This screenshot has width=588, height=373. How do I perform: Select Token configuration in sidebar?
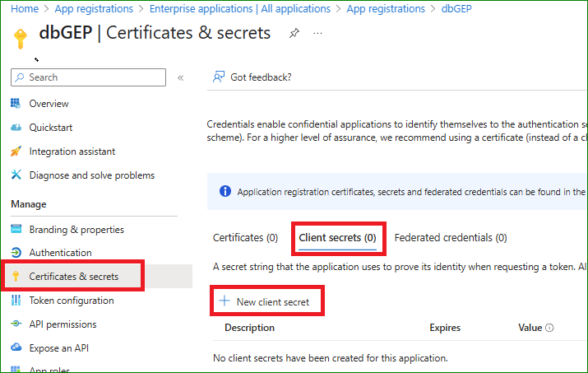(71, 301)
